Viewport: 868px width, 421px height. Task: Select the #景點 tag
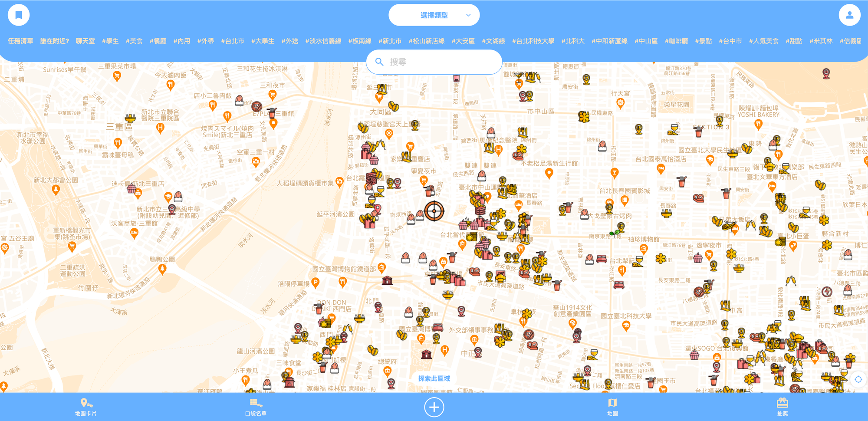tap(704, 41)
